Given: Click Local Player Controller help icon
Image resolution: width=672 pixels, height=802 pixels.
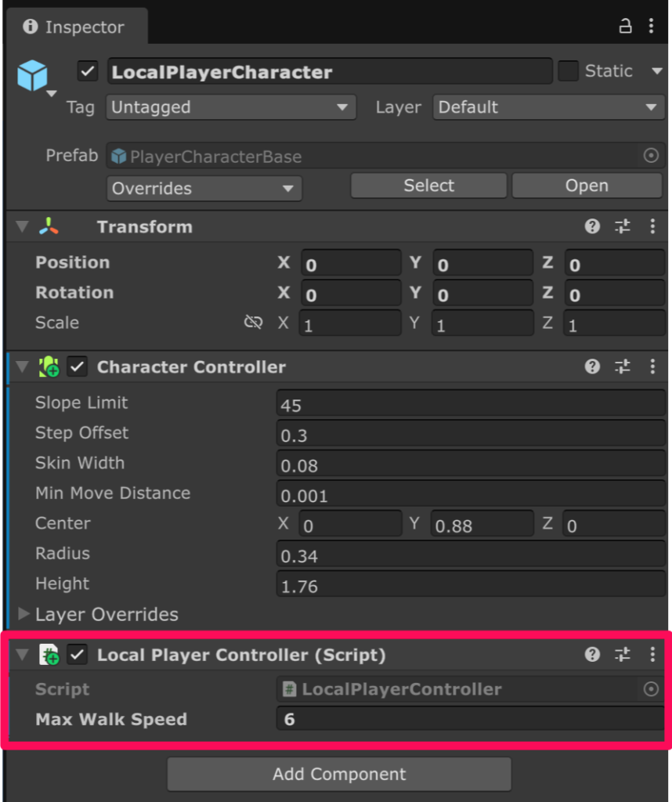Looking at the screenshot, I should tap(592, 655).
